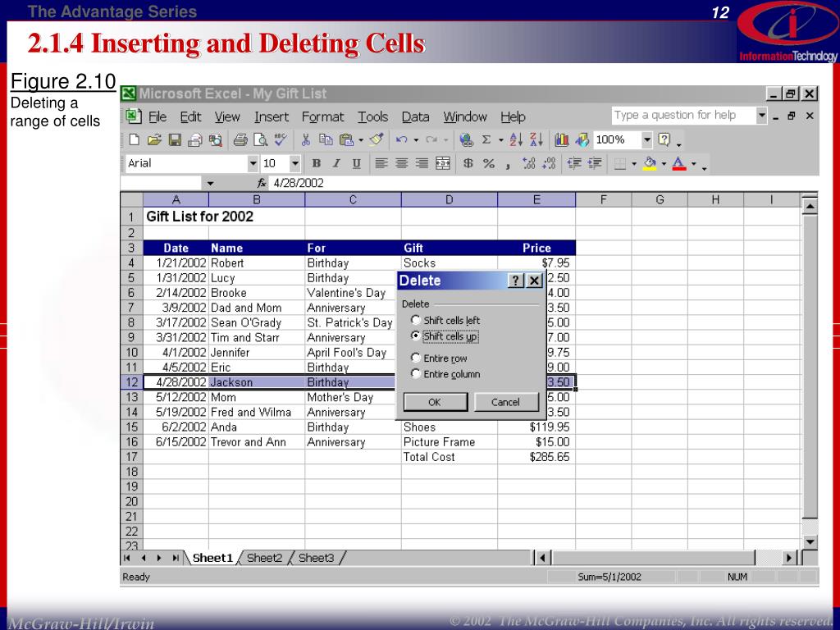
Task: Apply Percent Style icon
Action: [489, 163]
